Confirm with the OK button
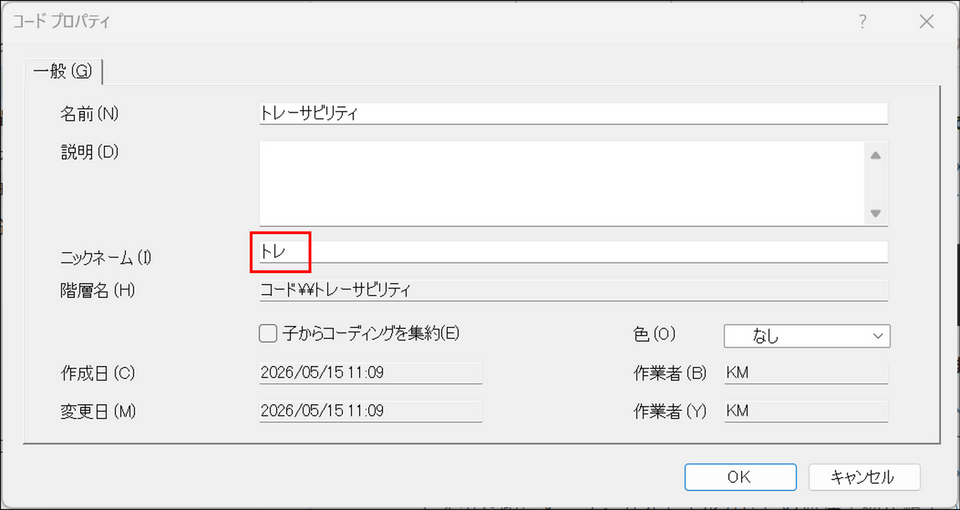Viewport: 960px width, 510px height. click(740, 477)
